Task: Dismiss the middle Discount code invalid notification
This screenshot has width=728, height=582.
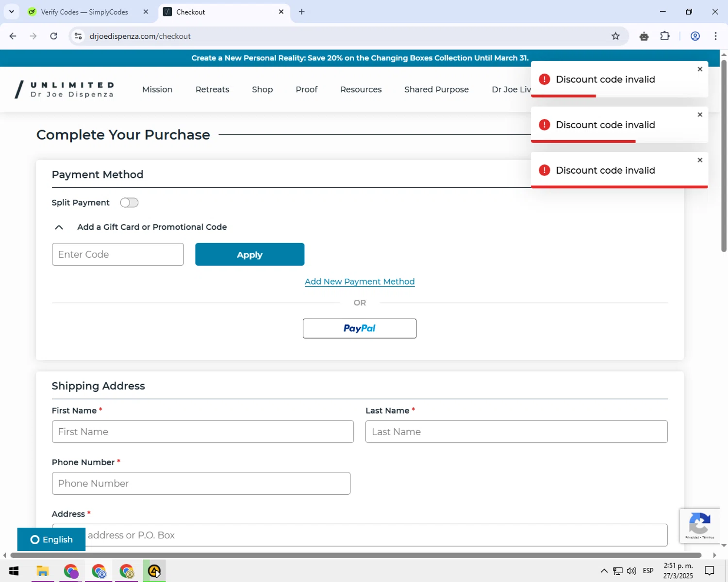Action: pyautogui.click(x=700, y=115)
